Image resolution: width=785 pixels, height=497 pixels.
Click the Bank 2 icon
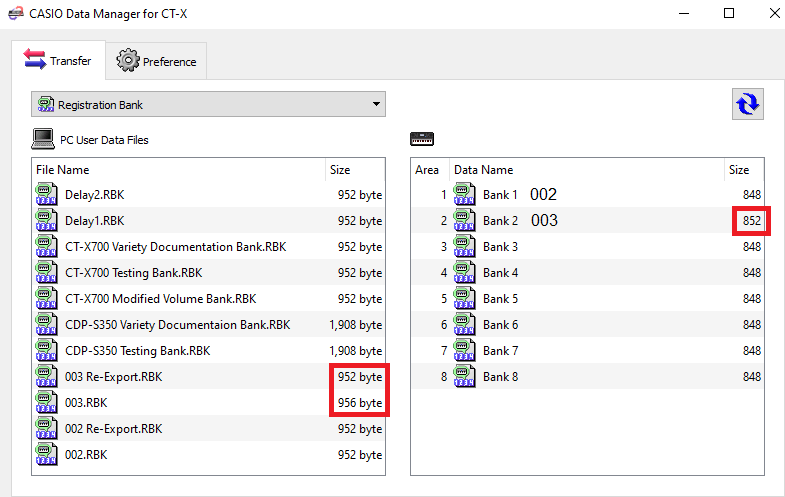tap(464, 220)
